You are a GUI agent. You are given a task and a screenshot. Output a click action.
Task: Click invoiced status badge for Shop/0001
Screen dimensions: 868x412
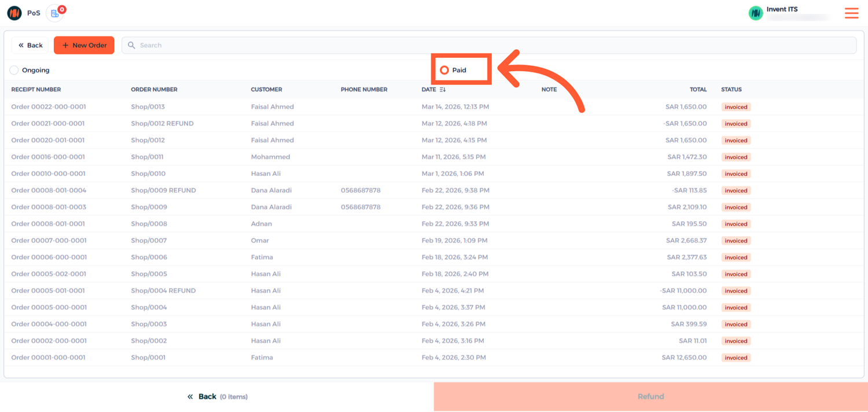point(735,358)
